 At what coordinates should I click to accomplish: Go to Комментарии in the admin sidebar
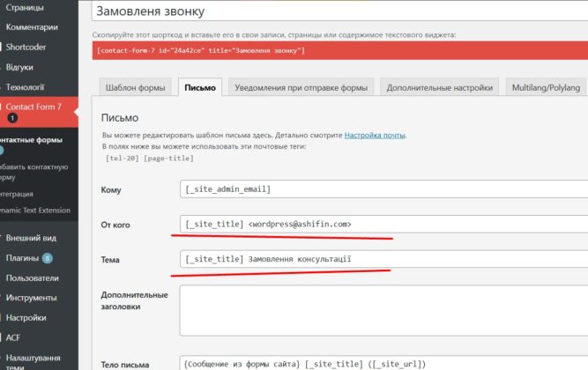point(32,26)
